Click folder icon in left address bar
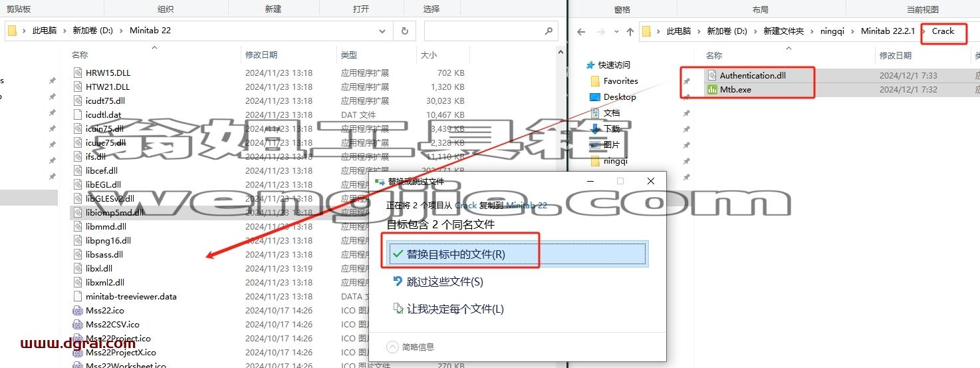Viewport: 980px width, 368px height. pyautogui.click(x=12, y=31)
